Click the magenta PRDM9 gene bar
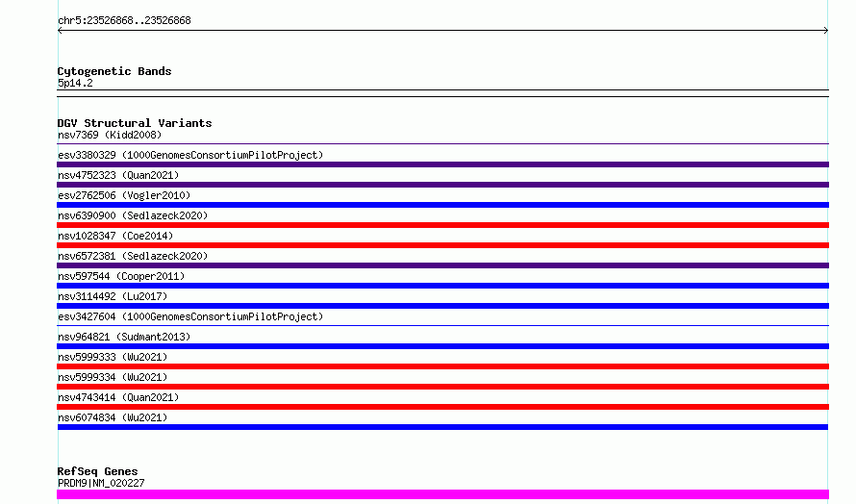 click(442, 494)
